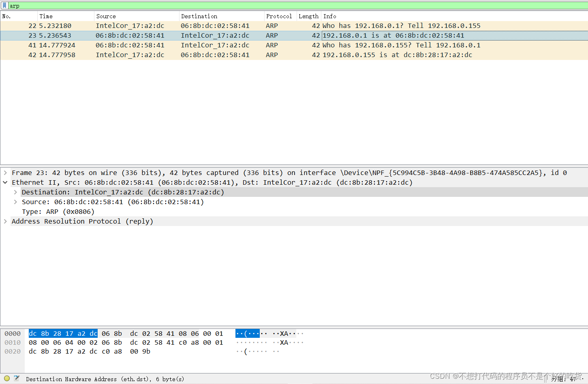Select packet 41 Who has 192.168.0.155
This screenshot has height=384, width=588.
coord(294,45)
